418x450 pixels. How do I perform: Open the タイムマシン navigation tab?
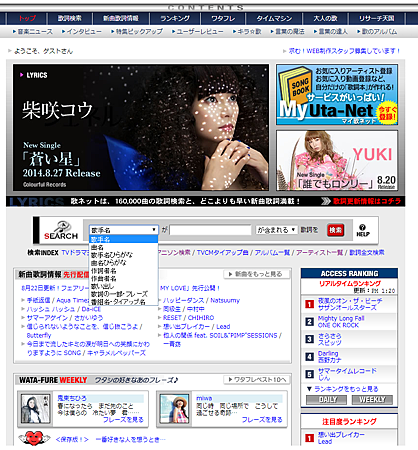click(274, 18)
